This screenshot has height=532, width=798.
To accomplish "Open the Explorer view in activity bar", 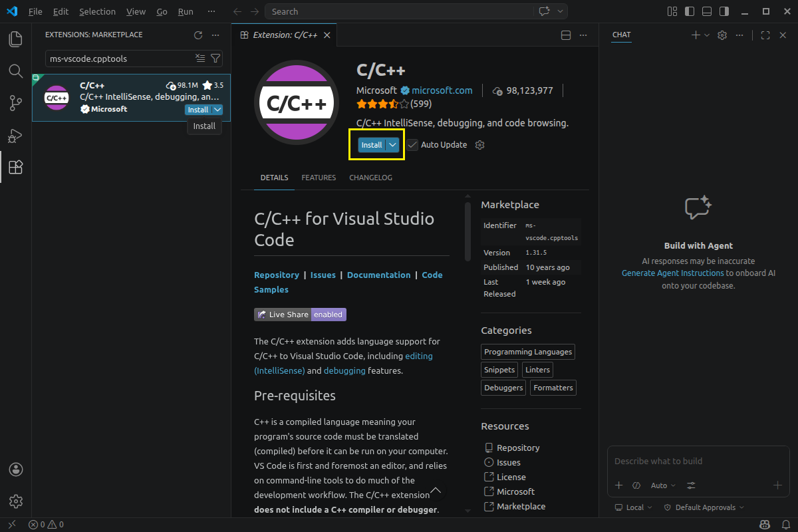I will 16,39.
